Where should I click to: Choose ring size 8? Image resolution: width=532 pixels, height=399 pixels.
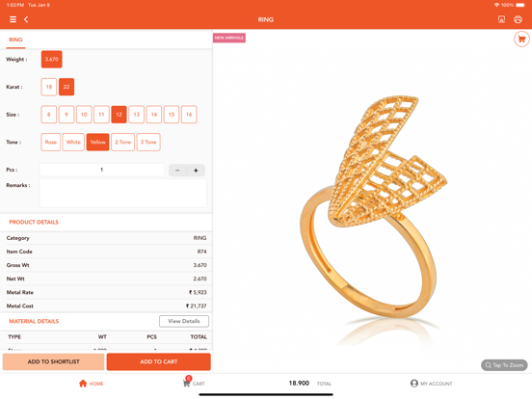click(49, 115)
